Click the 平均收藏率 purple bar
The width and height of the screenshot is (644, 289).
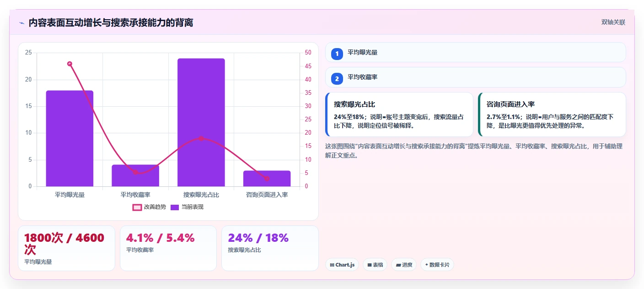pyautogui.click(x=135, y=175)
